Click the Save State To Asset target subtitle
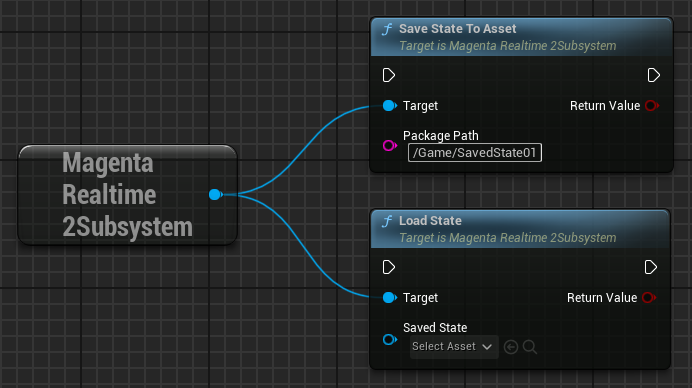Image resolution: width=692 pixels, height=388 pixels. pyautogui.click(x=508, y=46)
